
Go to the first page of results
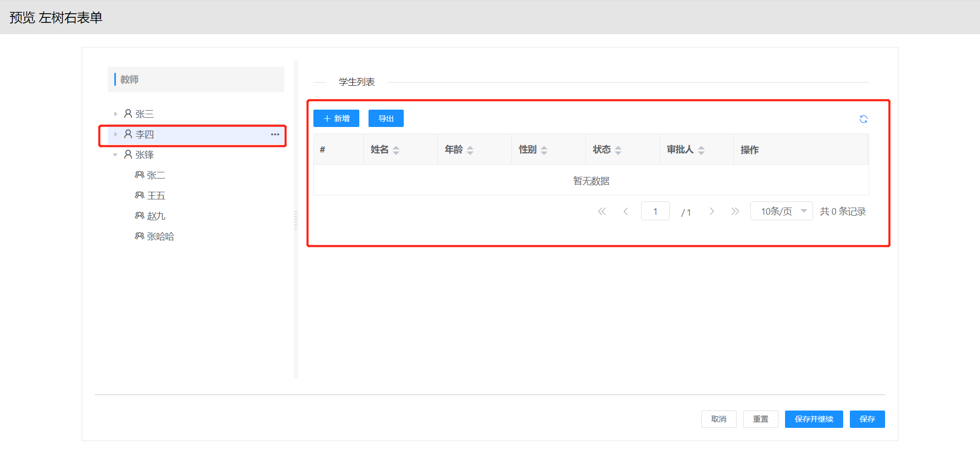(x=602, y=212)
